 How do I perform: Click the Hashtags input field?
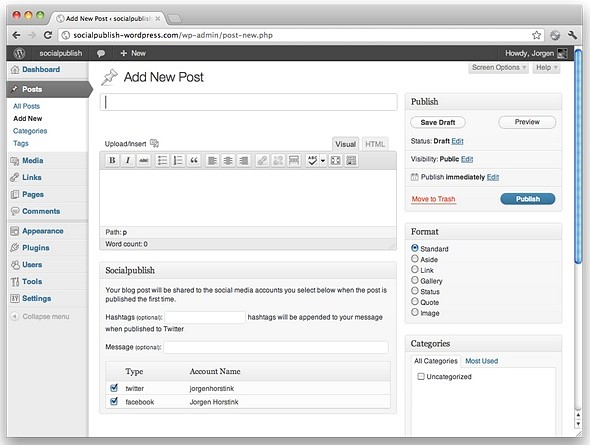pyautogui.click(x=205, y=317)
